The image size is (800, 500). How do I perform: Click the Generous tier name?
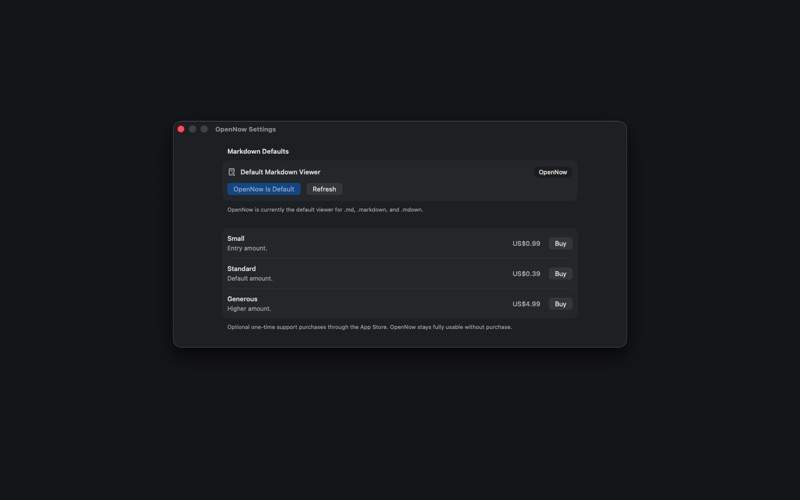(242, 298)
